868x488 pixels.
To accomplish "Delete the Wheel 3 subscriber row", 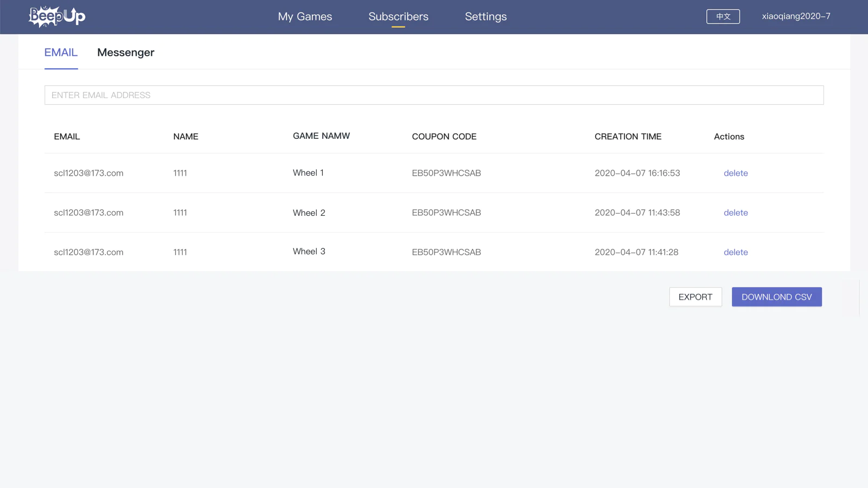I will (736, 252).
